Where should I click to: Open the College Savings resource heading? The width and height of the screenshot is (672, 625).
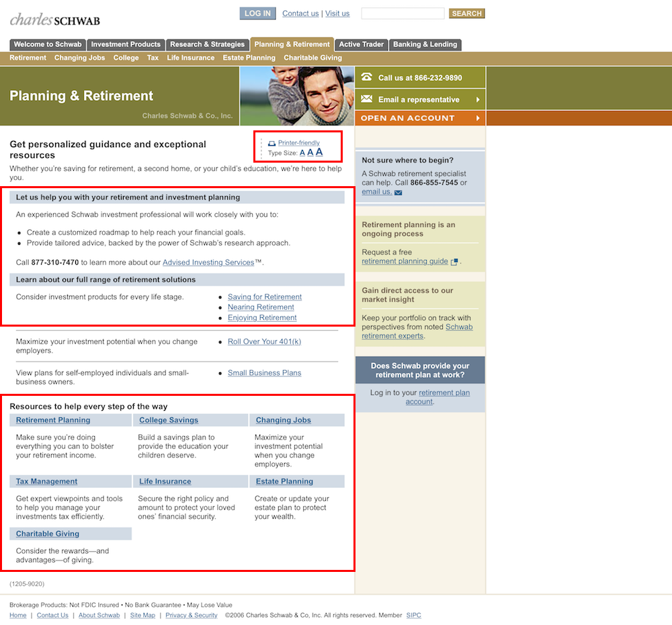tap(169, 420)
